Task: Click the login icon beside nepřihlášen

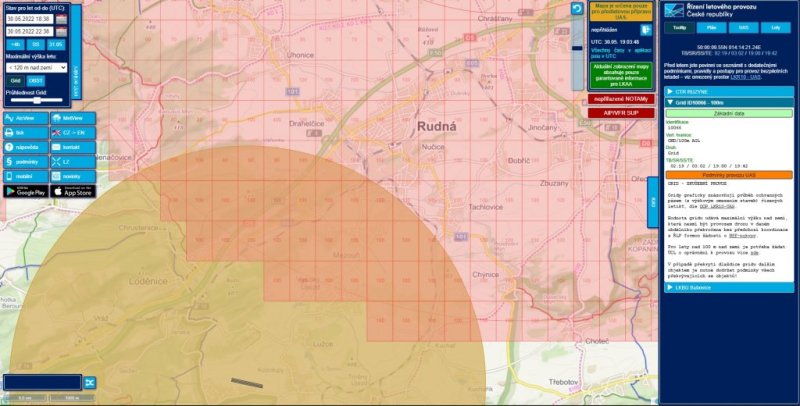Action: tap(646, 30)
